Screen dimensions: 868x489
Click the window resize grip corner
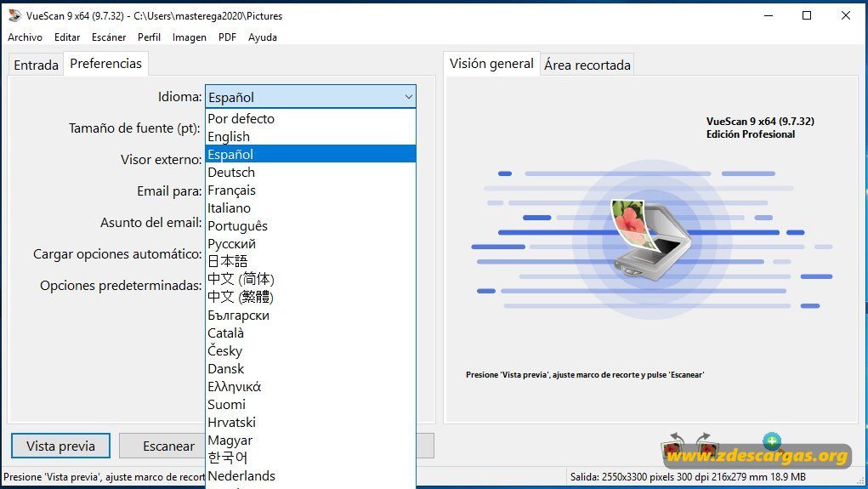[x=860, y=480]
